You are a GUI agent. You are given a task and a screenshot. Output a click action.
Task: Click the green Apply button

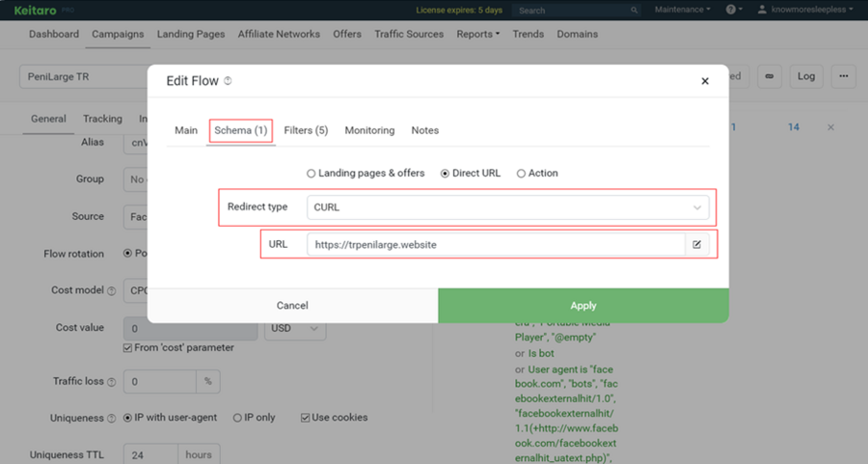coord(583,306)
